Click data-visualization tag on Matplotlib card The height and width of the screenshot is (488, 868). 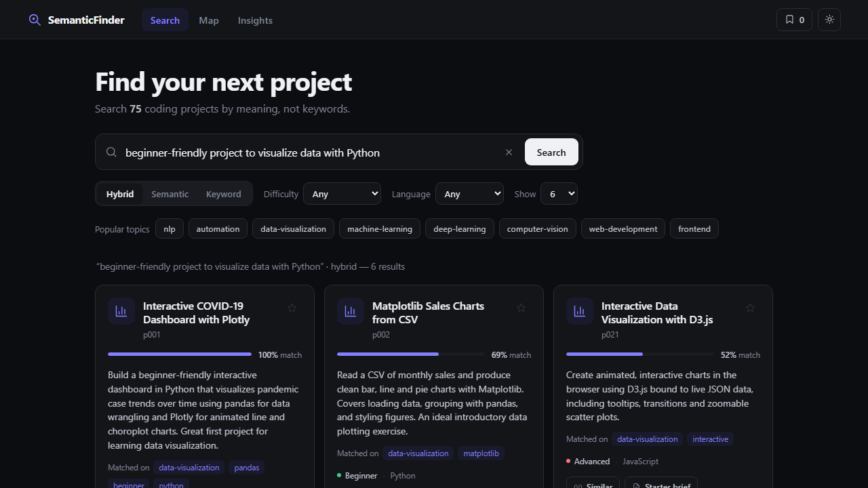pos(418,453)
